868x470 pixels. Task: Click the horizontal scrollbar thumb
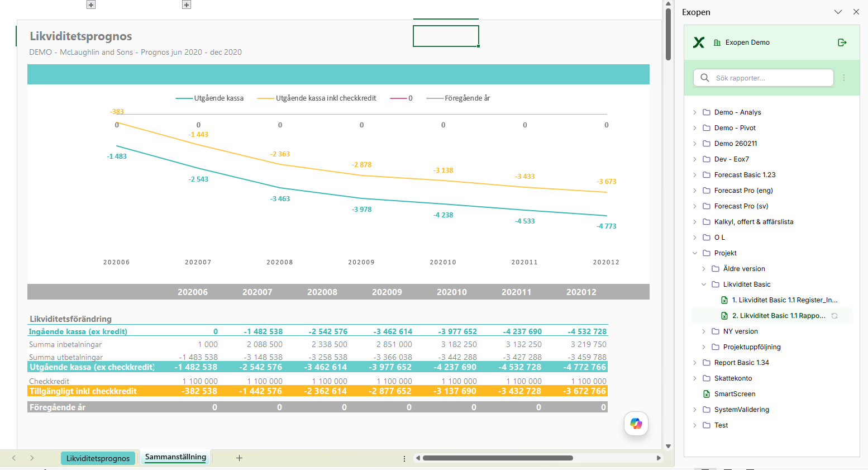click(498, 458)
